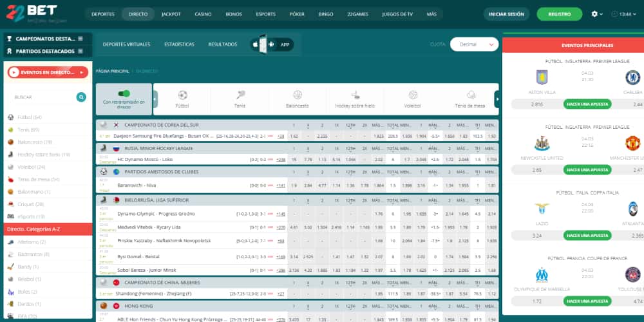Open Deportes virtuales link
Screen dimensions: 644x322
(x=126, y=44)
